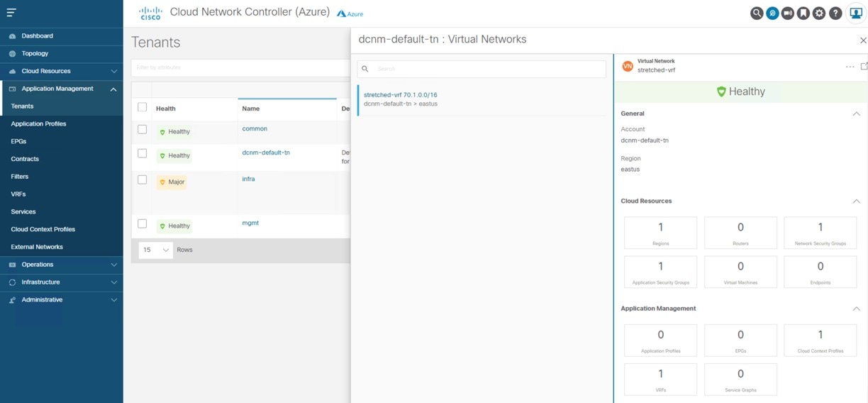Screen dimensions: 868x403
Task: Open the help question mark icon
Action: click(835, 13)
